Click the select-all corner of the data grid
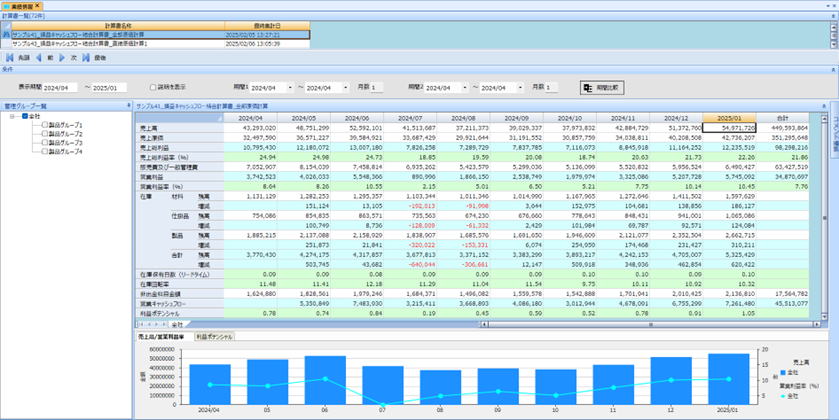This screenshot has width=839, height=420. point(179,118)
